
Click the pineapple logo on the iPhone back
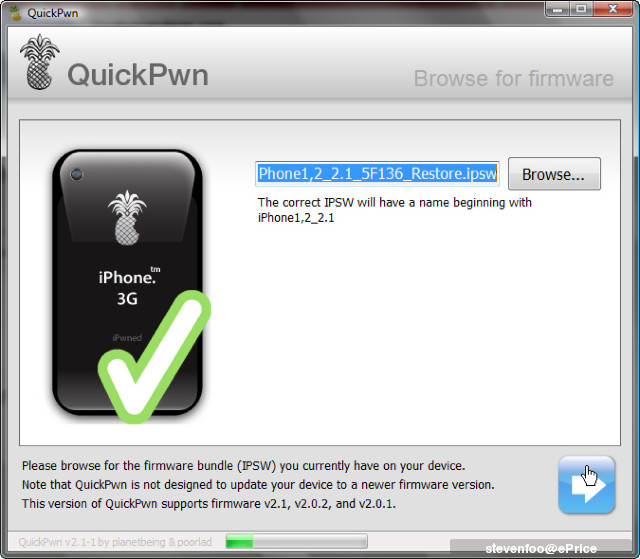coord(127,217)
